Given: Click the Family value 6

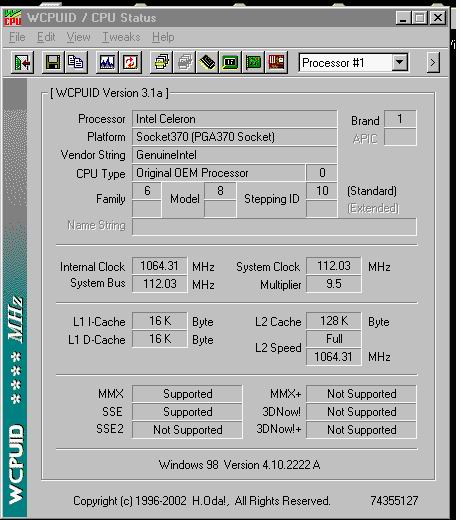Looking at the screenshot, I should coord(147,191).
